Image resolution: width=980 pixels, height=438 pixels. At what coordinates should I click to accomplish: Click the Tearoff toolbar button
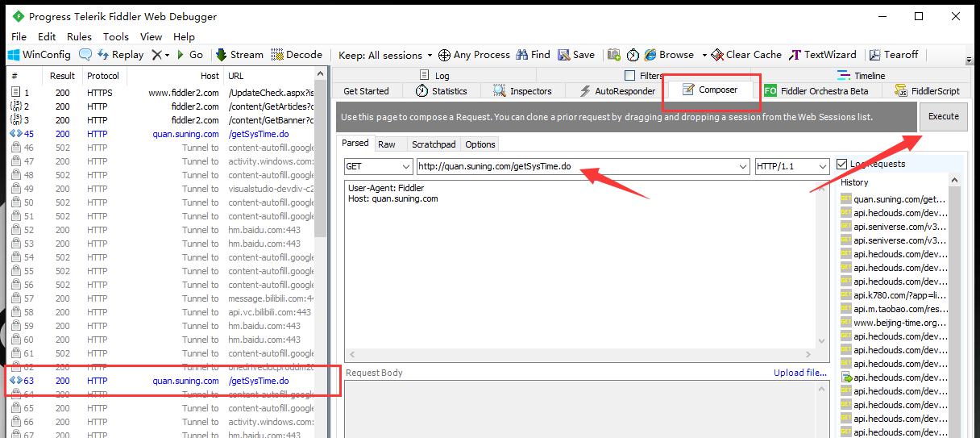pos(893,55)
